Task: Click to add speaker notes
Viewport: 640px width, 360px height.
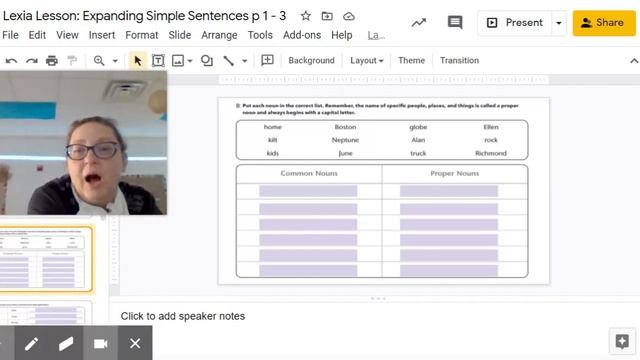Action: coord(182,316)
